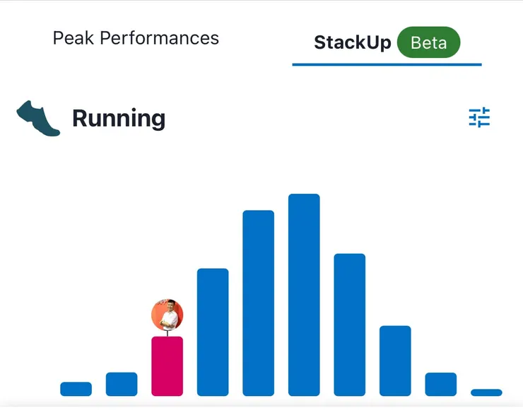Click the fourth bar, right of pink bar
This screenshot has width=523, height=420.
213,332
